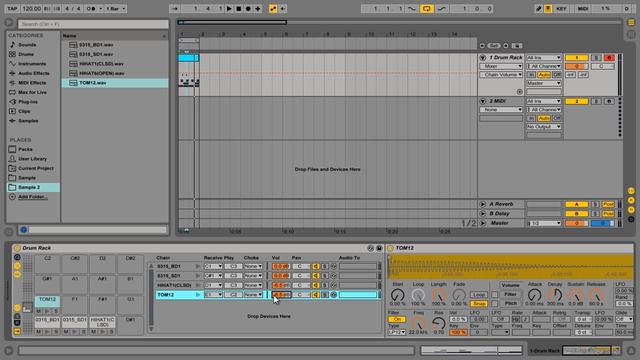Click the KEY map mode button
Image resolution: width=640 pixels, height=360 pixels.
pos(562,9)
